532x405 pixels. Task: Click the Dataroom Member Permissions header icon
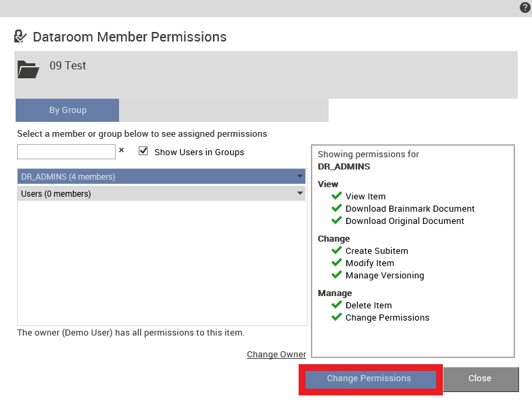(20, 36)
